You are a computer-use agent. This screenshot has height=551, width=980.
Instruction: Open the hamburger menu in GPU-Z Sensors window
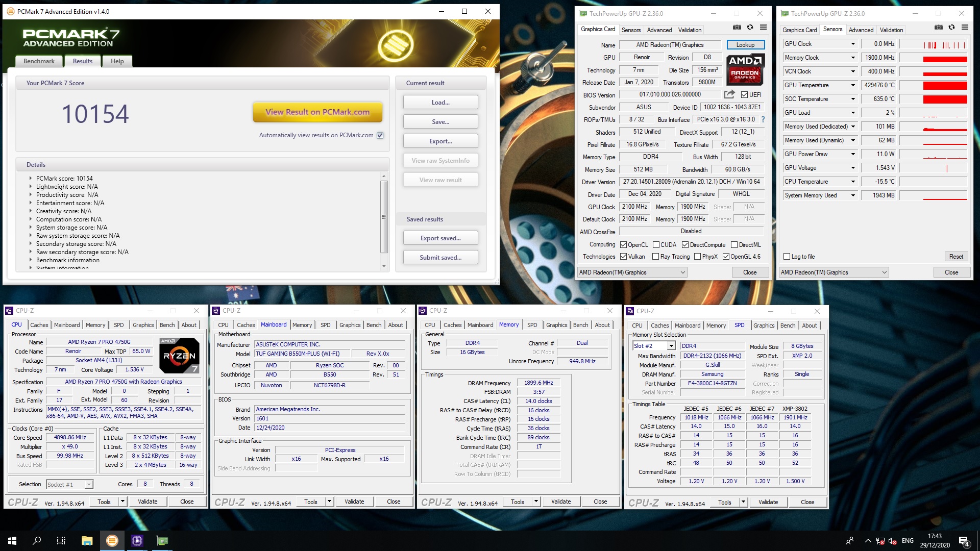(965, 28)
